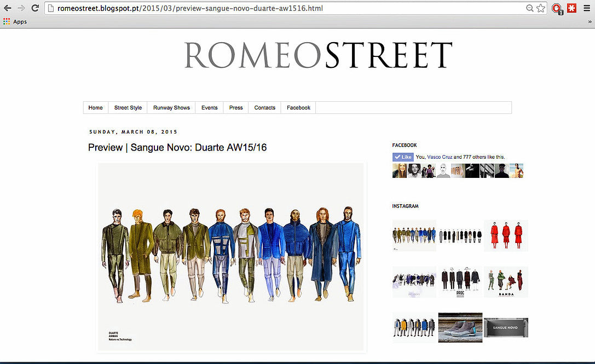This screenshot has width=595, height=364.
Task: Click the INSTAGRAM sidebar heading
Action: click(x=405, y=206)
